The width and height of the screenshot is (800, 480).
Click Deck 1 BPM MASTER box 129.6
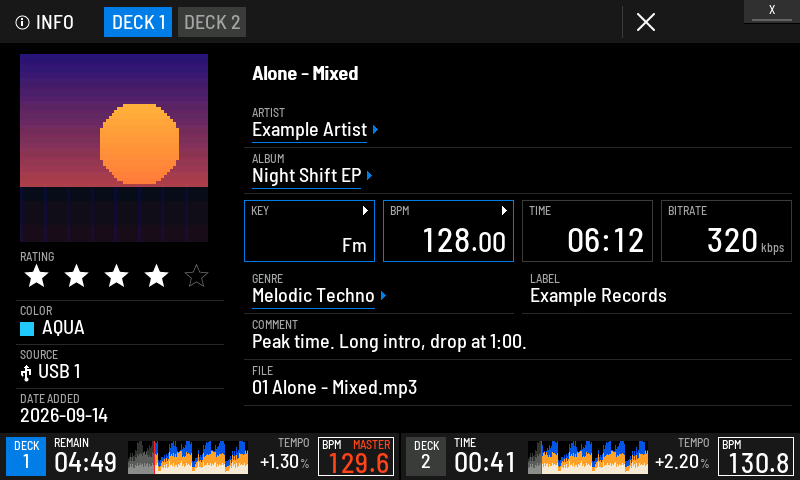pos(356,456)
